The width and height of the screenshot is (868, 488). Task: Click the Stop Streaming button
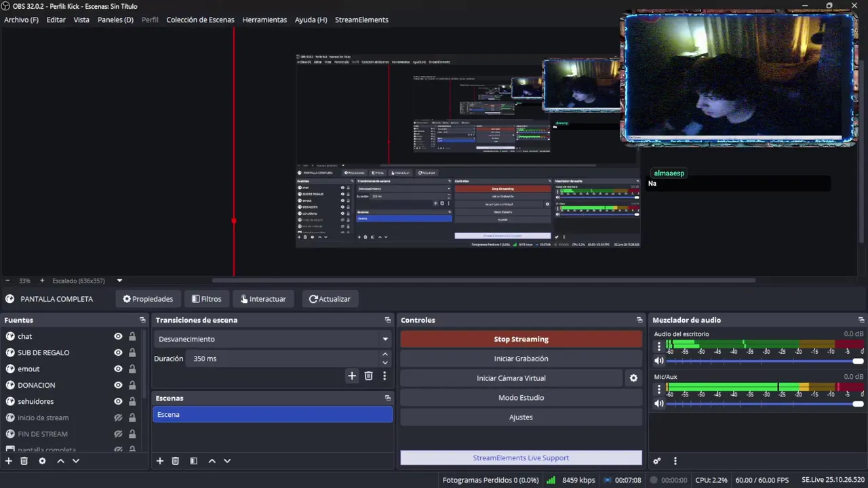[x=521, y=339]
